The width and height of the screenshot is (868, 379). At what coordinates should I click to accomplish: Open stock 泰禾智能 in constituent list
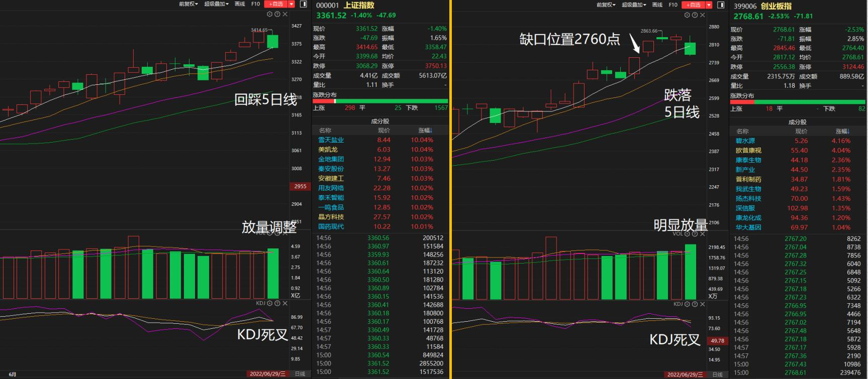point(331,198)
